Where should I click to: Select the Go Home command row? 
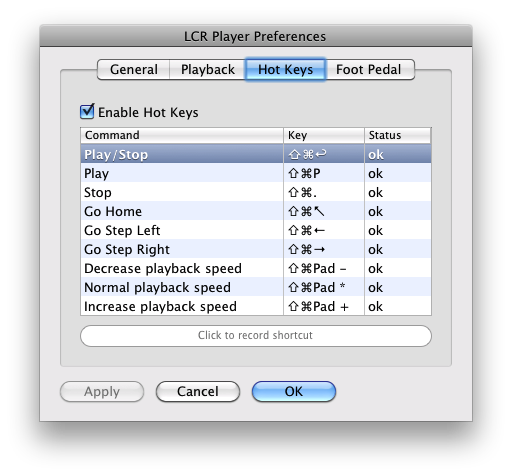click(256, 211)
